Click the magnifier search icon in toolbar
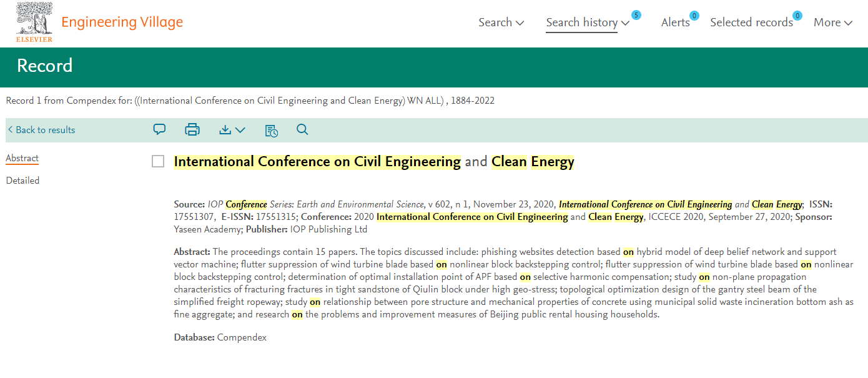 302,129
